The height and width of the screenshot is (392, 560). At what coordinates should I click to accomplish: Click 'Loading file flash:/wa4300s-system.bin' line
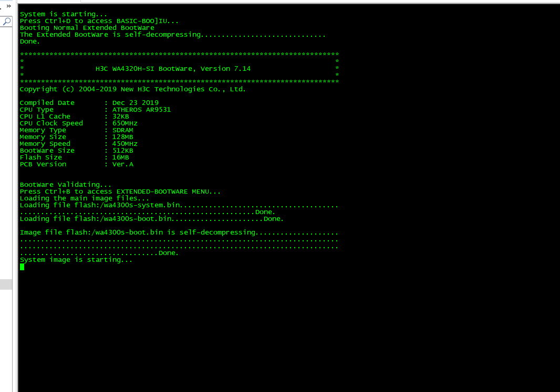point(179,206)
